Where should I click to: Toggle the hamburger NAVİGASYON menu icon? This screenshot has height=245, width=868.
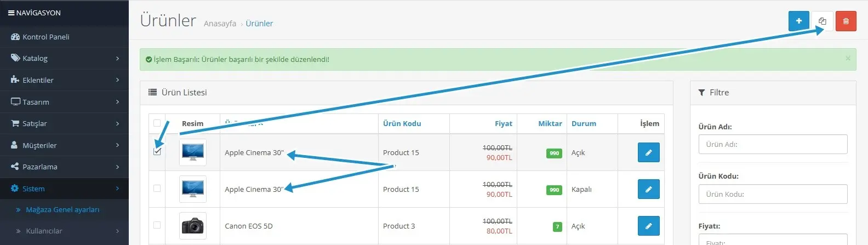click(11, 13)
